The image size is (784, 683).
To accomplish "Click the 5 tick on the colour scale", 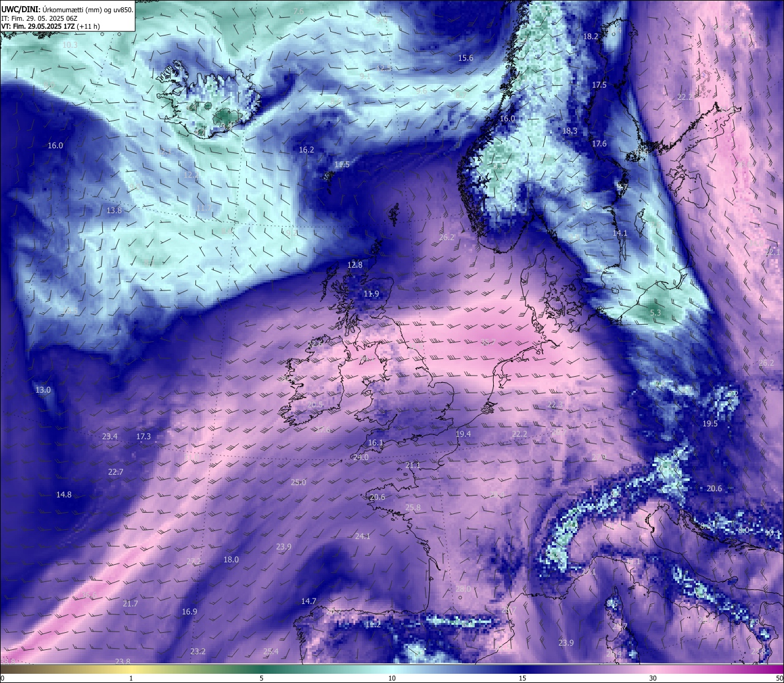I will pyautogui.click(x=262, y=678).
